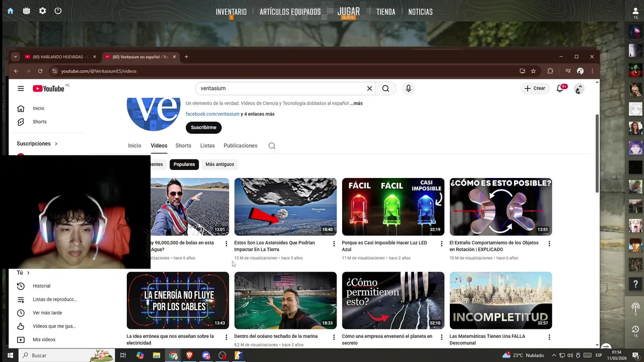
Task: Clear the 'veritasium' search text with X
Action: 369,88
